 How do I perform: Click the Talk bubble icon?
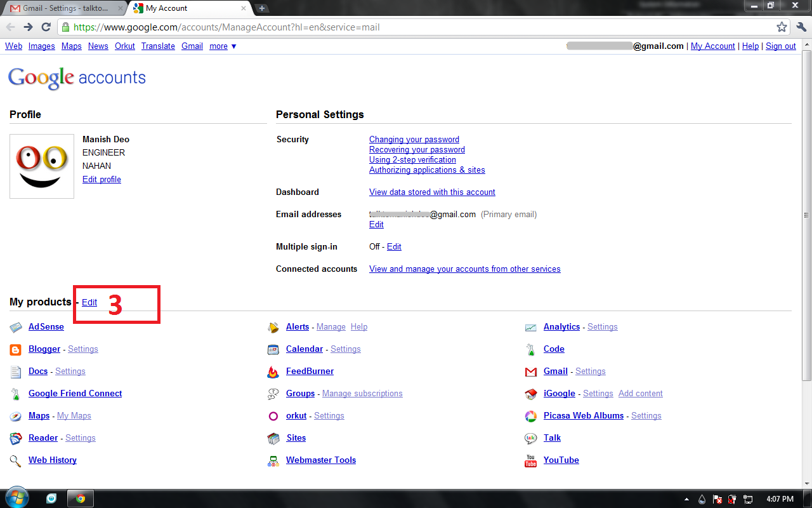531,438
